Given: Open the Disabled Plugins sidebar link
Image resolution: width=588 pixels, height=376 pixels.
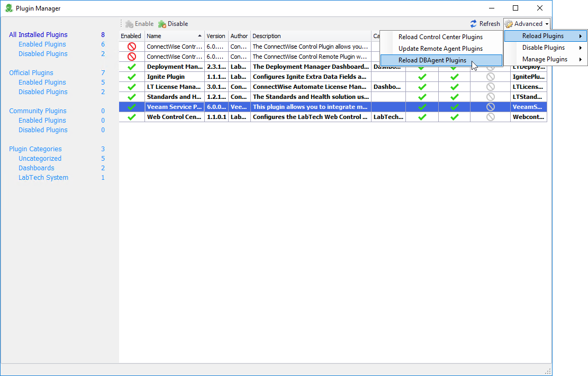Looking at the screenshot, I should [42, 53].
